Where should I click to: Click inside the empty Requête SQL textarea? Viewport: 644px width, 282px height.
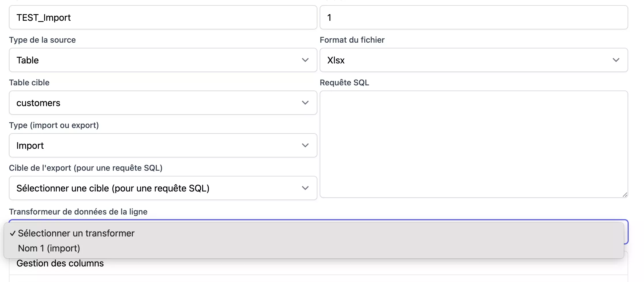coord(473,144)
